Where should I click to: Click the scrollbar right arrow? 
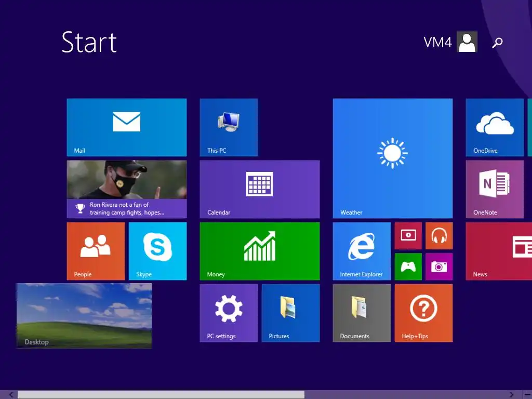tap(511, 395)
